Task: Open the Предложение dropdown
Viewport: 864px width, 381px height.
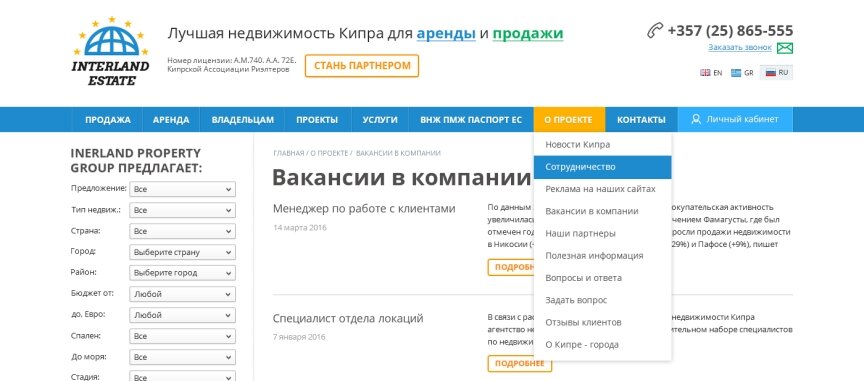Action: pos(182,189)
